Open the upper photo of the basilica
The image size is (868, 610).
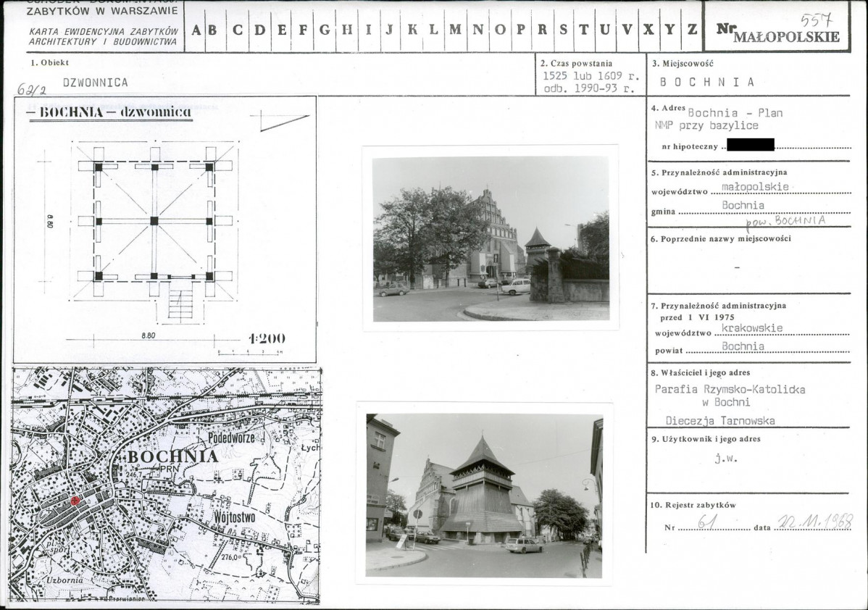(x=491, y=238)
